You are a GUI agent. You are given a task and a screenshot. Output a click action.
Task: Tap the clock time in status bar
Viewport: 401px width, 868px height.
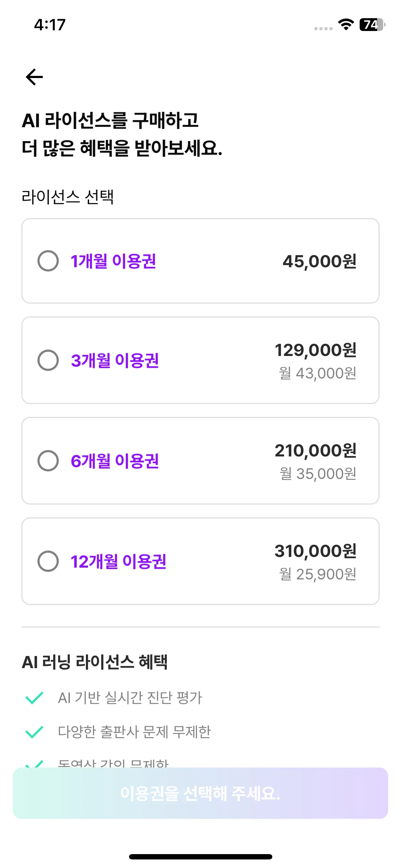[50, 25]
